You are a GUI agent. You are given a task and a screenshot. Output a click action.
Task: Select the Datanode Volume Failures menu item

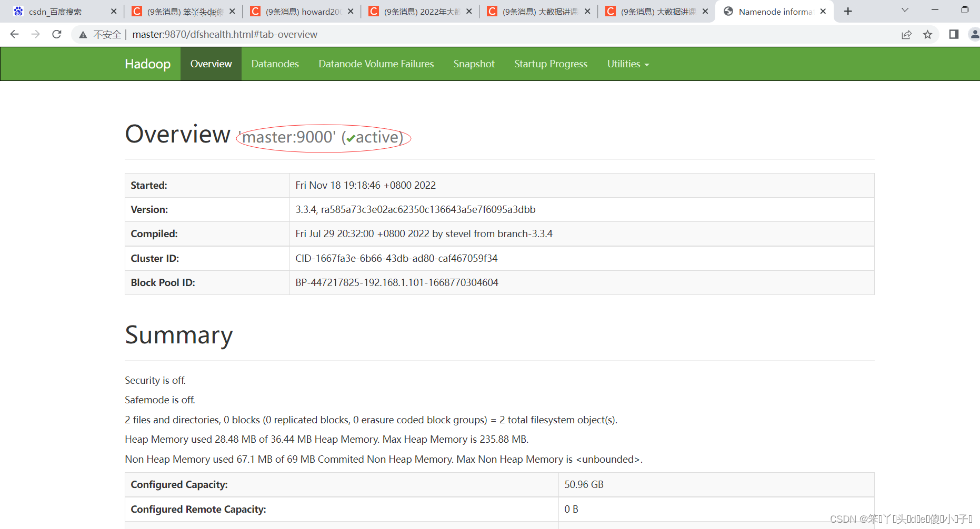376,64
